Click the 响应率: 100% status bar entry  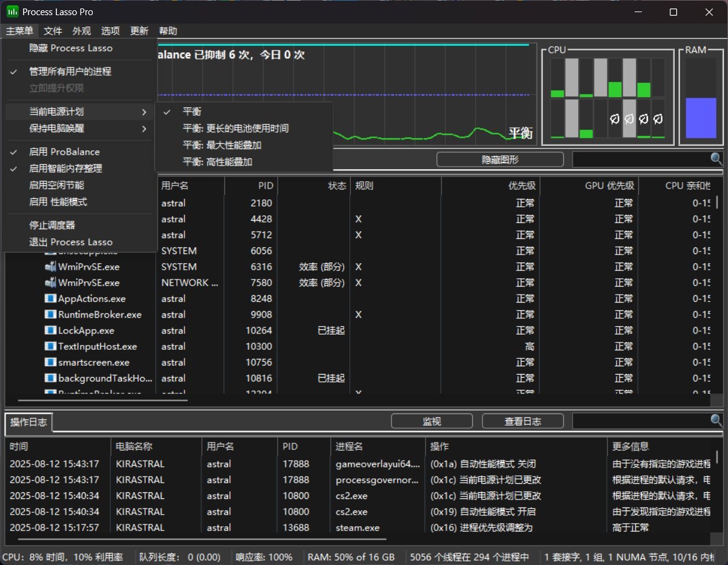[264, 557]
